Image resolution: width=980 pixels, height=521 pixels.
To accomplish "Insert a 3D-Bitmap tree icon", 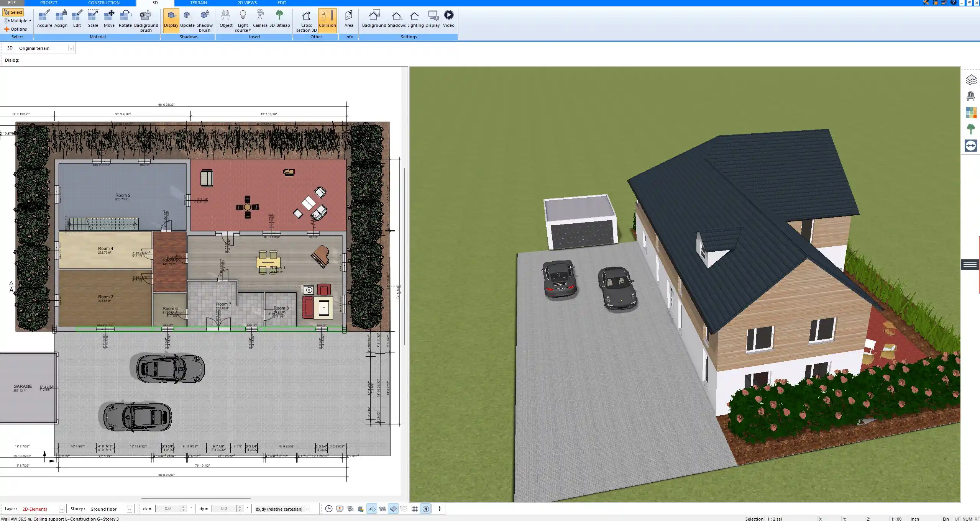I will [279, 19].
